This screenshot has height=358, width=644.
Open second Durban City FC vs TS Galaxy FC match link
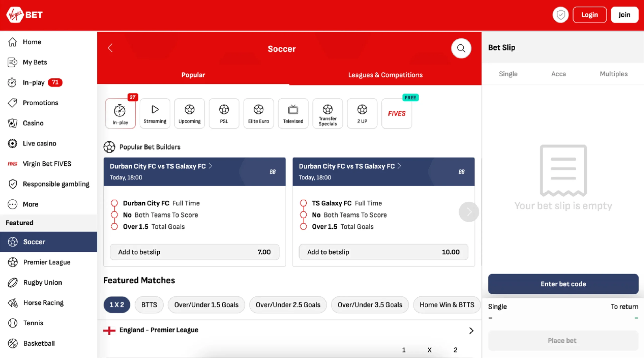pos(350,166)
